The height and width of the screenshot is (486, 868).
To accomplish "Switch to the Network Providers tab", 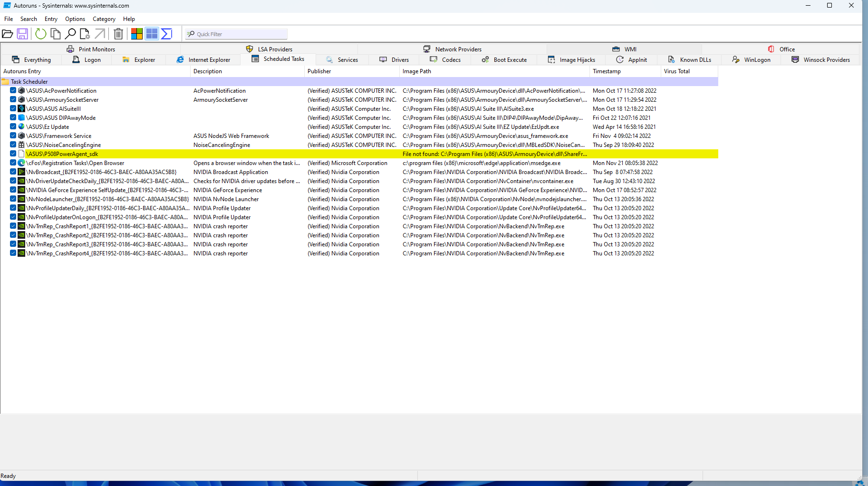I will (453, 49).
